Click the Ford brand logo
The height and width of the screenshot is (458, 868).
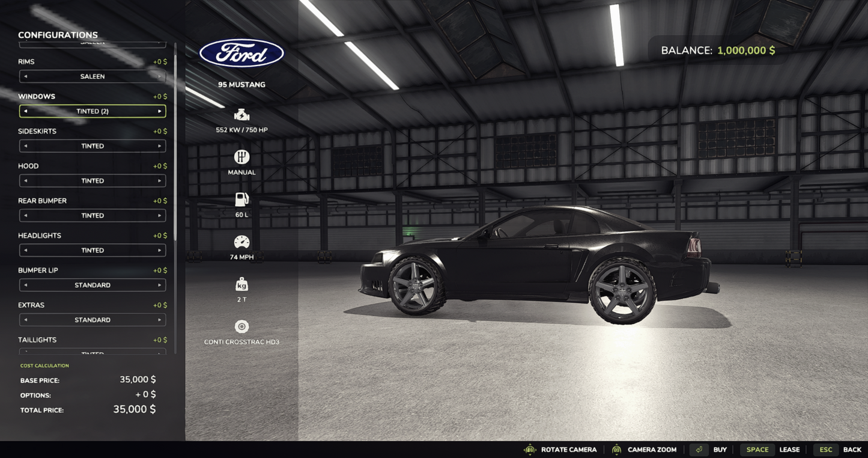pyautogui.click(x=241, y=53)
